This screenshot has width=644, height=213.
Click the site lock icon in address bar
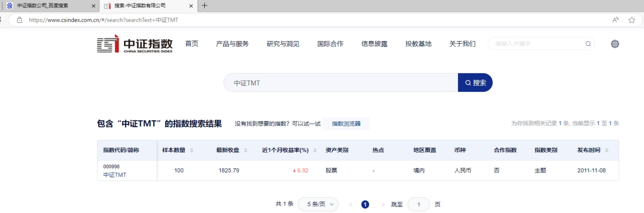pyautogui.click(x=20, y=20)
